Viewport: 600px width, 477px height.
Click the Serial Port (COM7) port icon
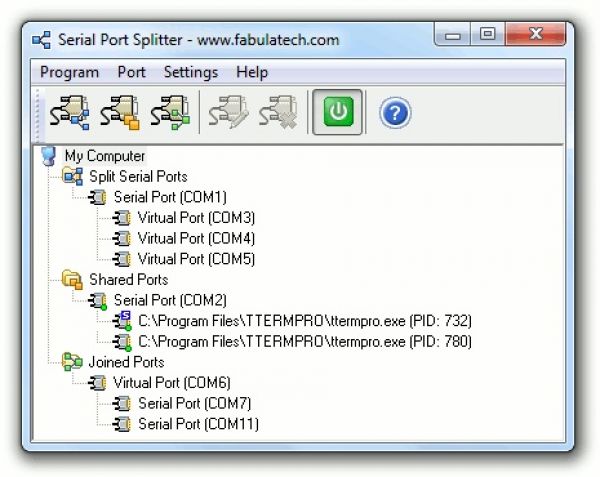pyautogui.click(x=122, y=404)
